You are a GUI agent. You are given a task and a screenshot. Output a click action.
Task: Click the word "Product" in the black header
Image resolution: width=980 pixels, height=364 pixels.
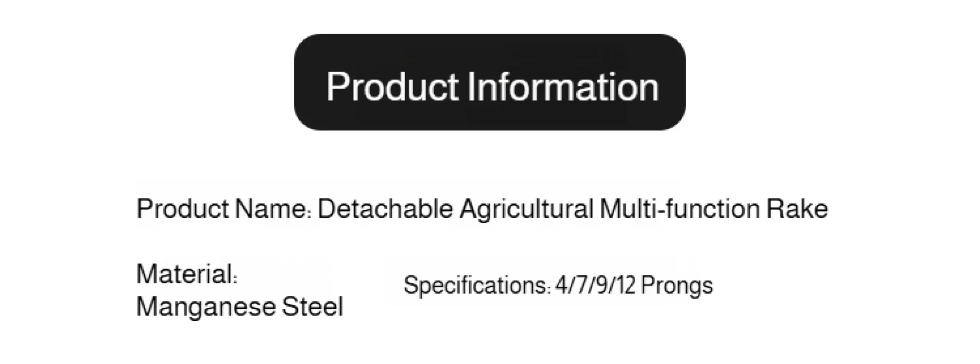point(392,87)
